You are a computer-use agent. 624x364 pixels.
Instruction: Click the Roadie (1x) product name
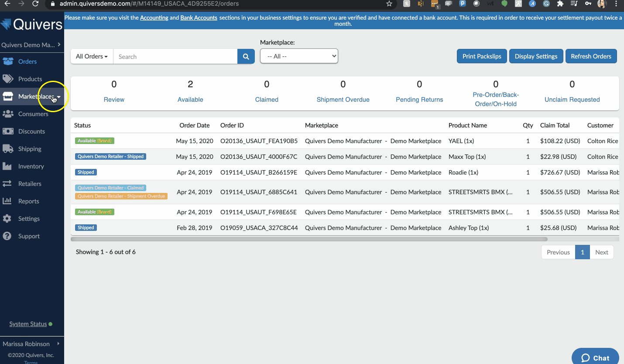(463, 172)
